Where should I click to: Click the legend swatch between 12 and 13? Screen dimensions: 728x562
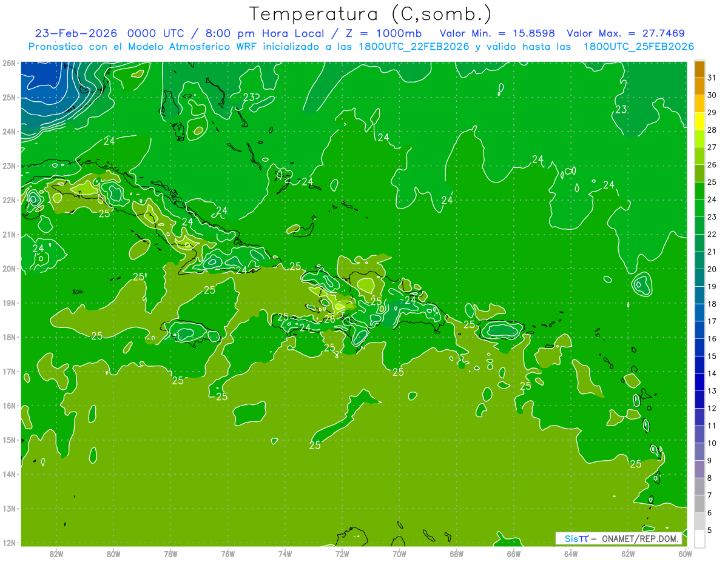pos(699,400)
